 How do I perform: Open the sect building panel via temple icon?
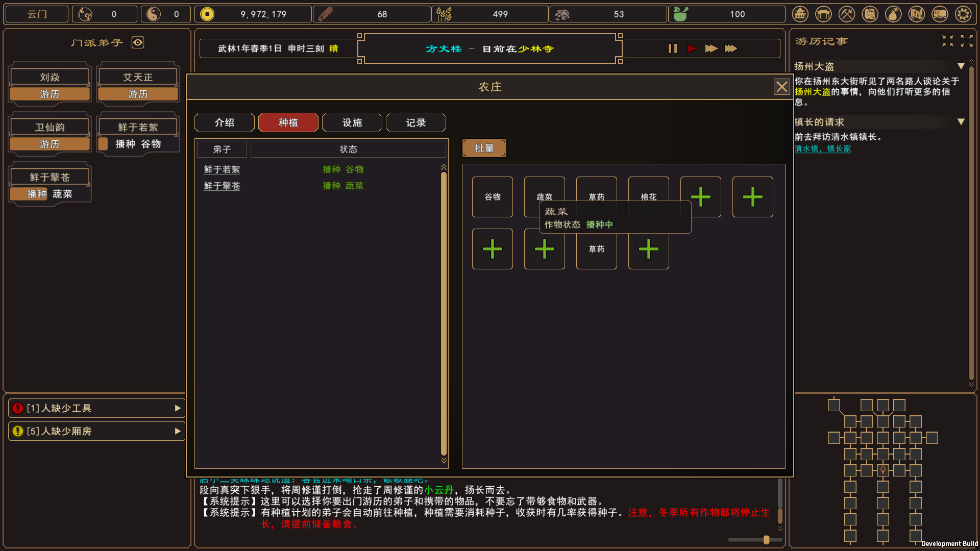click(x=800, y=14)
